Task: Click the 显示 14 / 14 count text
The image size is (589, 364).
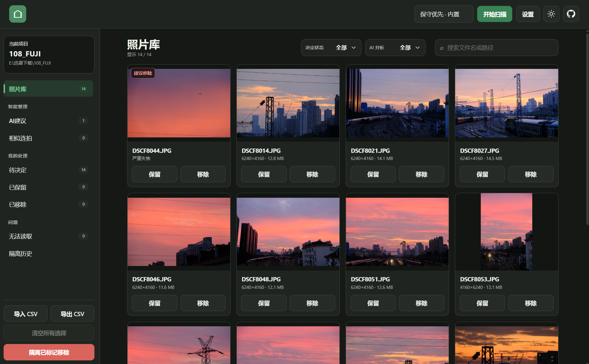Action: tap(139, 54)
